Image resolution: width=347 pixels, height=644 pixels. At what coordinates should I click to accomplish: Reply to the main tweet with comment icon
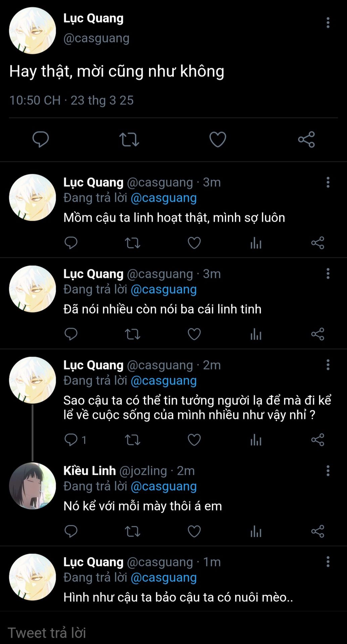(x=41, y=140)
